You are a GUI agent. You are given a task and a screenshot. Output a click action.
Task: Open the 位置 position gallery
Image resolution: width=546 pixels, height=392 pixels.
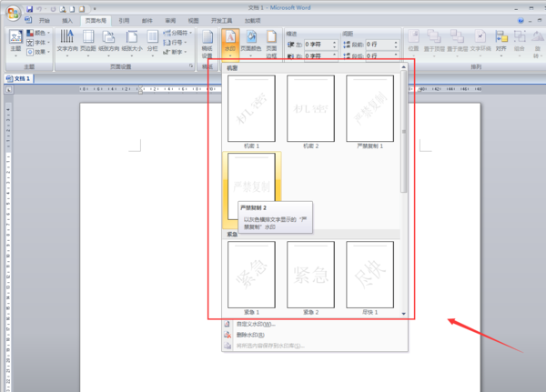[413, 44]
